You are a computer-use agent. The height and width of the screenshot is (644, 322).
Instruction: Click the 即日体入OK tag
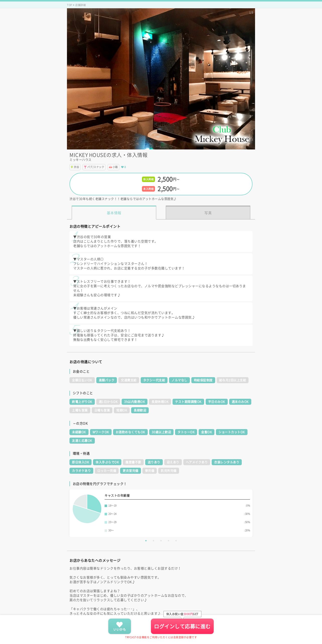[80, 462]
